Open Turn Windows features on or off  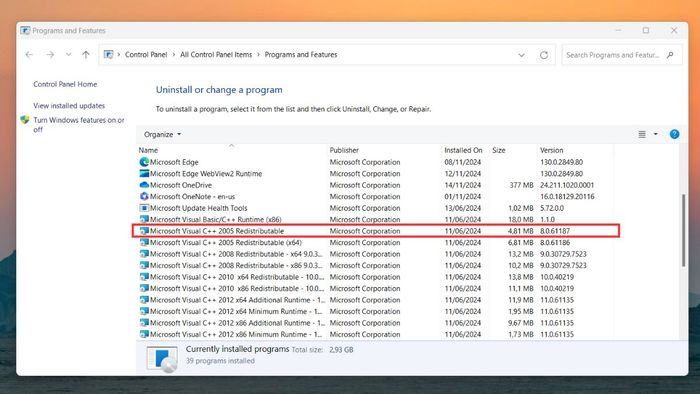79,125
